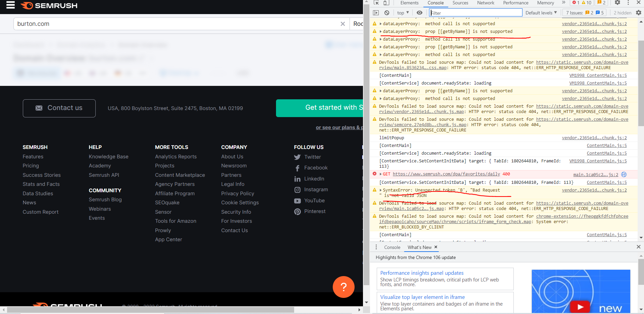Clear the console with the ban icon

tap(387, 13)
